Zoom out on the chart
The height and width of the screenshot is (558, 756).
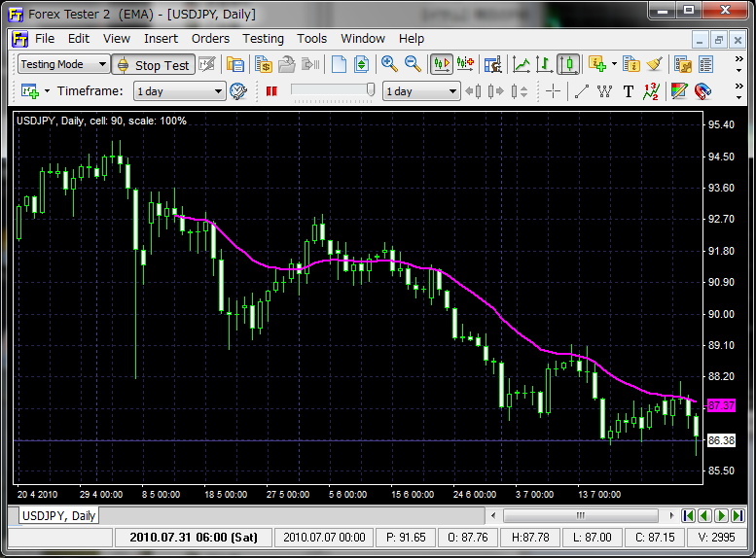tap(414, 64)
